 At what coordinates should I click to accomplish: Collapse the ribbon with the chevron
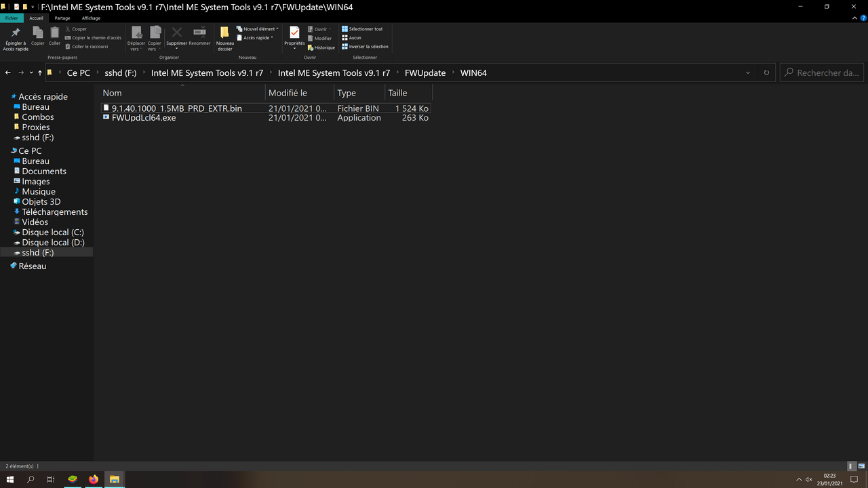[x=856, y=18]
